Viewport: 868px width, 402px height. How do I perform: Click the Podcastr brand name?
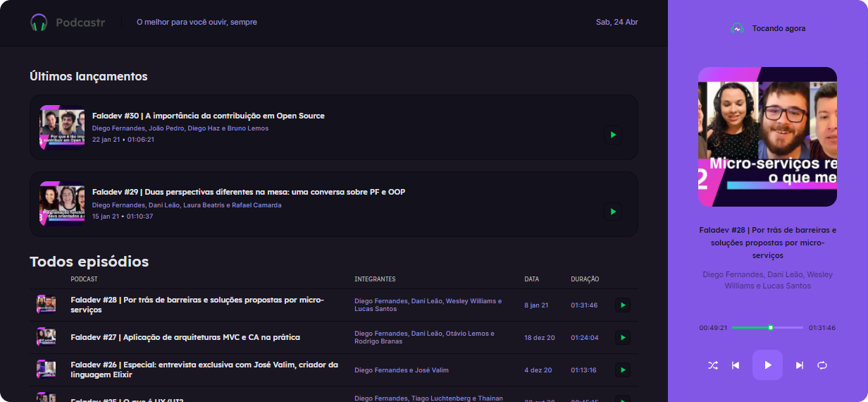pyautogui.click(x=80, y=23)
